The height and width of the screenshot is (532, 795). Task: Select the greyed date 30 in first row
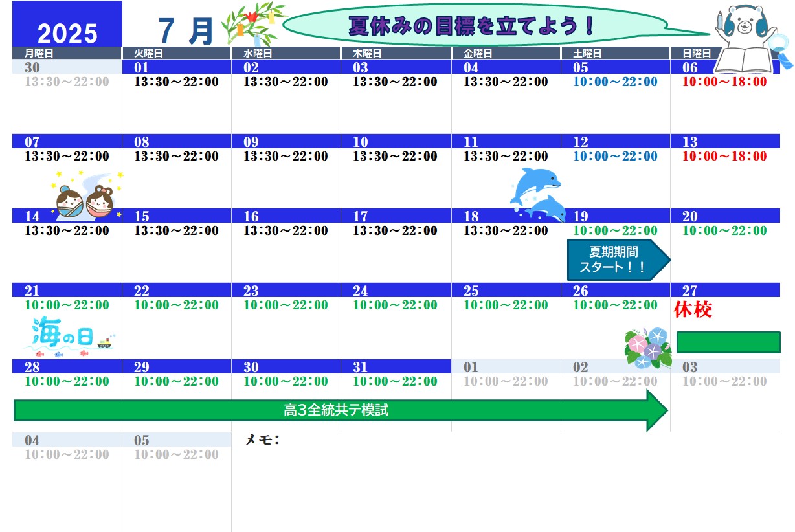click(32, 67)
